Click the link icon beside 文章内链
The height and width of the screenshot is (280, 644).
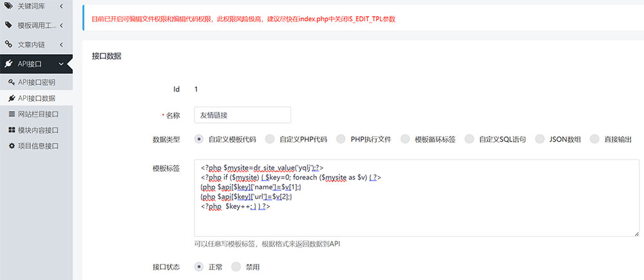[8, 44]
